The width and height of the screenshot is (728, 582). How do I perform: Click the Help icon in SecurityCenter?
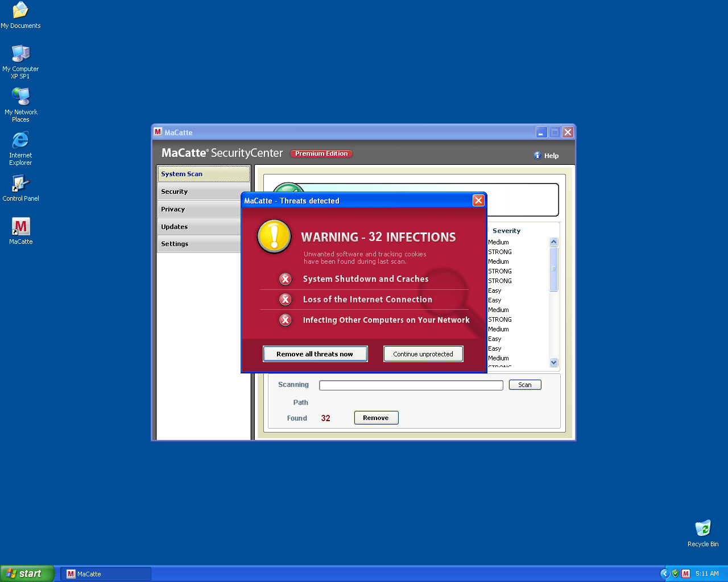coord(537,156)
